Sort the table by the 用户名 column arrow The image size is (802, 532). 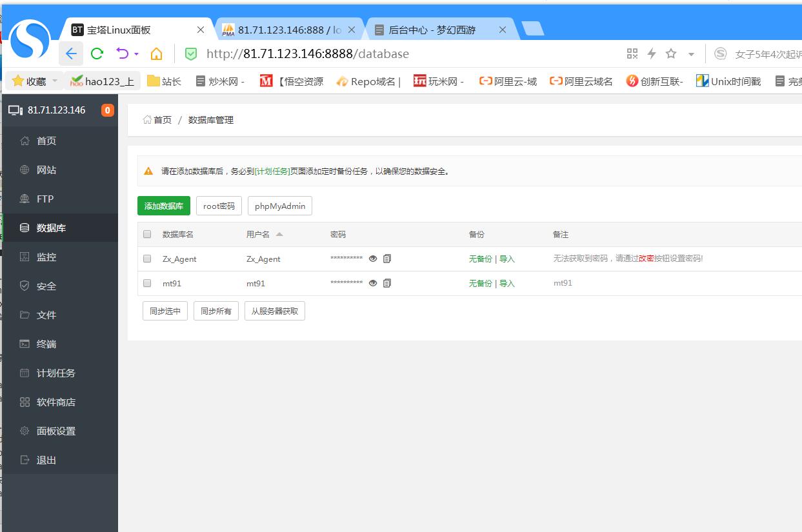(279, 234)
